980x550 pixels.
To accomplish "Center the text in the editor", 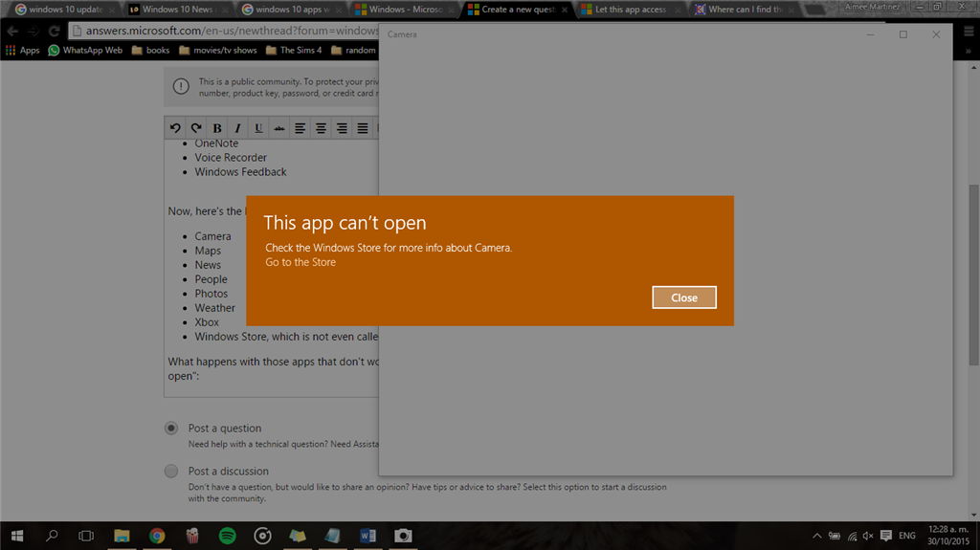I will 321,128.
